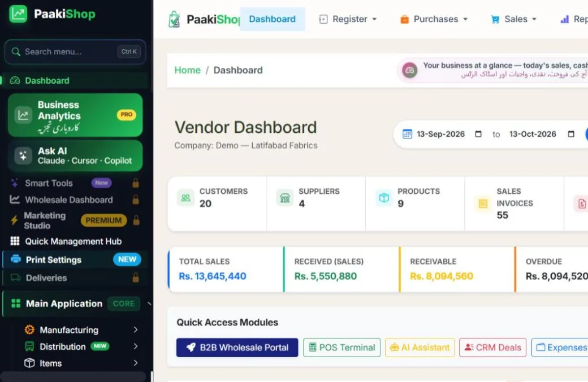Image resolution: width=588 pixels, height=382 pixels.
Task: Click the Products card cube icon
Action: (x=384, y=198)
